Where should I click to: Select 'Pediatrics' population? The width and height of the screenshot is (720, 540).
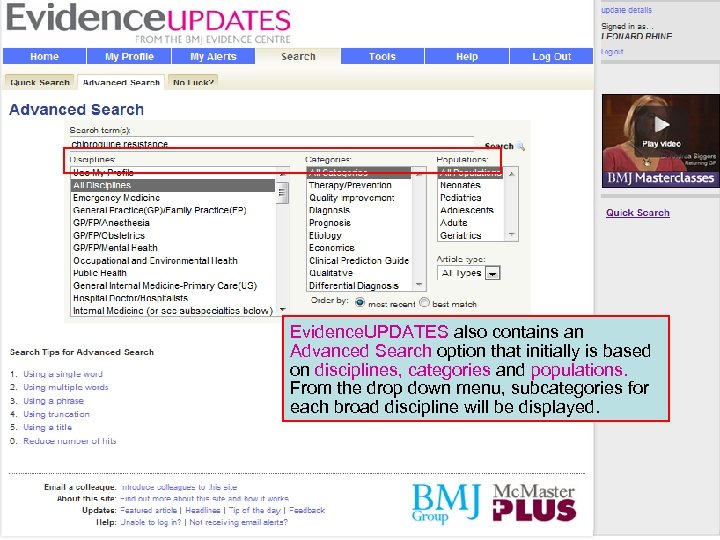[471, 197]
